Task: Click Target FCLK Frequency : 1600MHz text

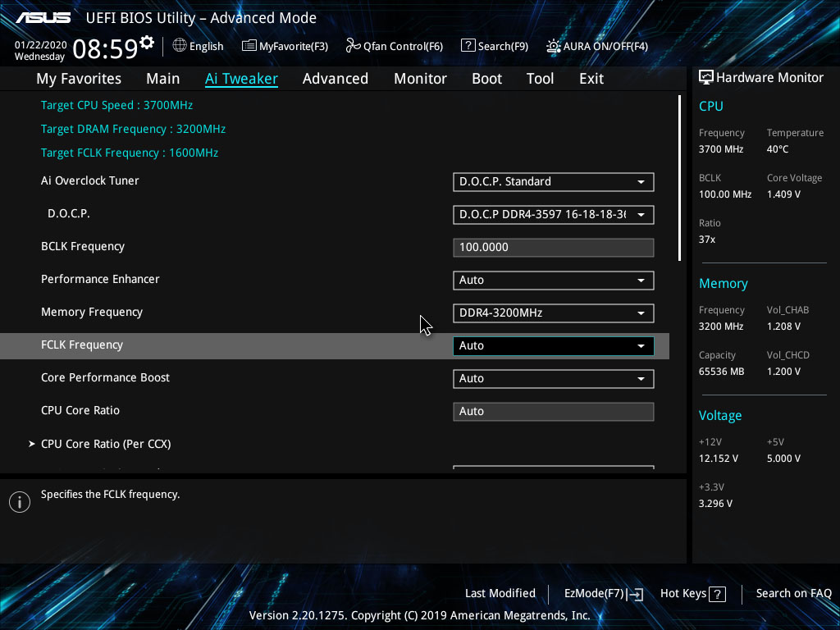Action: [x=129, y=153]
